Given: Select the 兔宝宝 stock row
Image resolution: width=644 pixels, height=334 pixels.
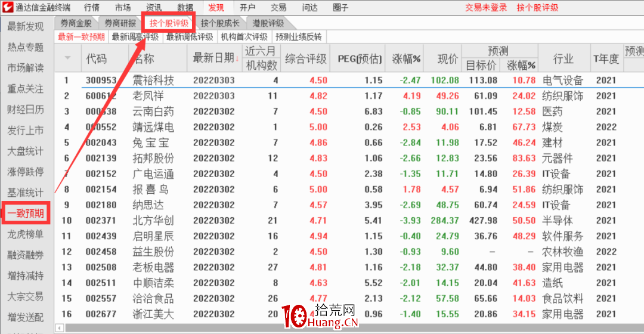Looking at the screenshot, I should 349,143.
